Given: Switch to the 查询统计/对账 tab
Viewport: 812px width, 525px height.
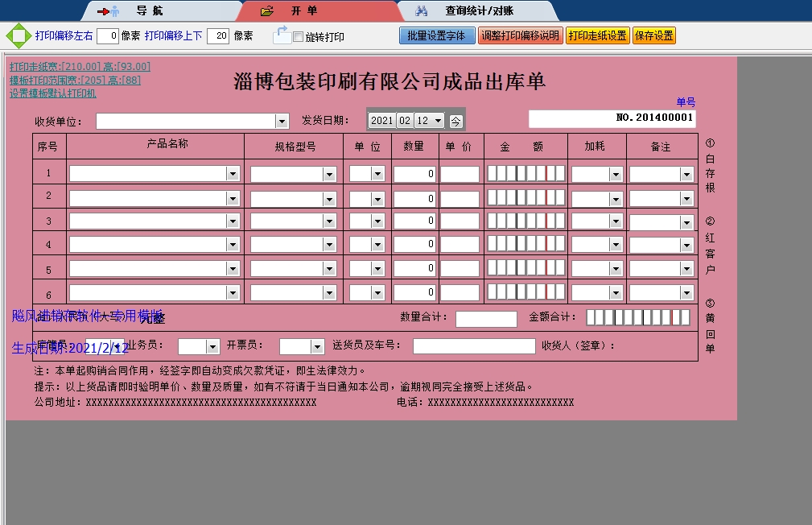Looking at the screenshot, I should click(480, 11).
